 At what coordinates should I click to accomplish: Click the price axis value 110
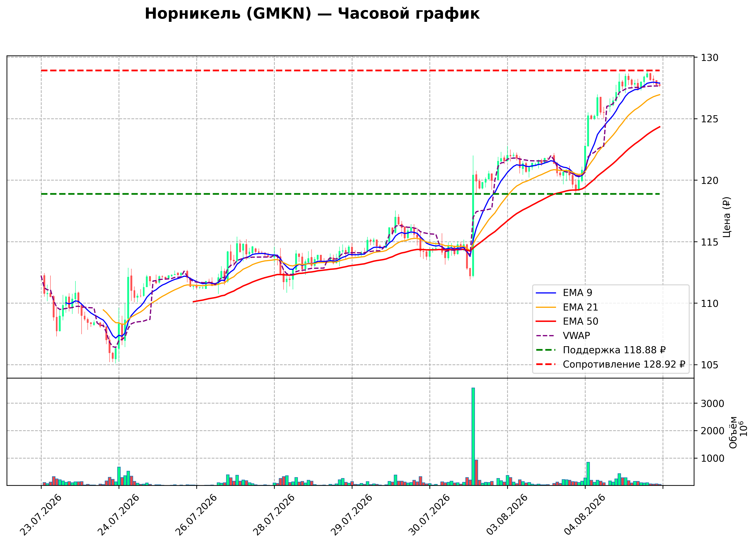(x=710, y=303)
